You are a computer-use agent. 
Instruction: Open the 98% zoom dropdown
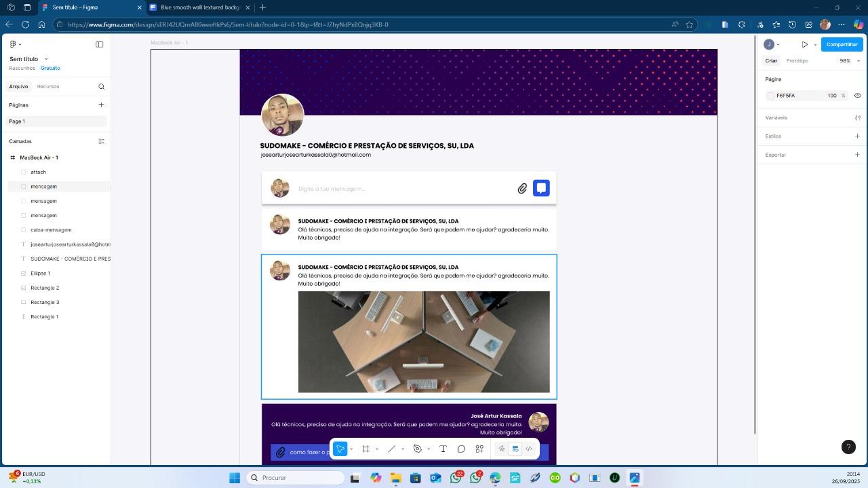tap(849, 61)
